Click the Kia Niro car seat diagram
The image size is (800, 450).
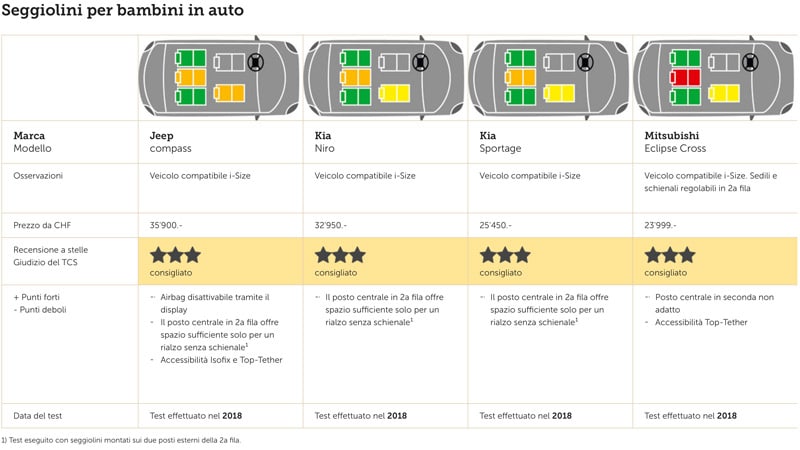pos(384,78)
